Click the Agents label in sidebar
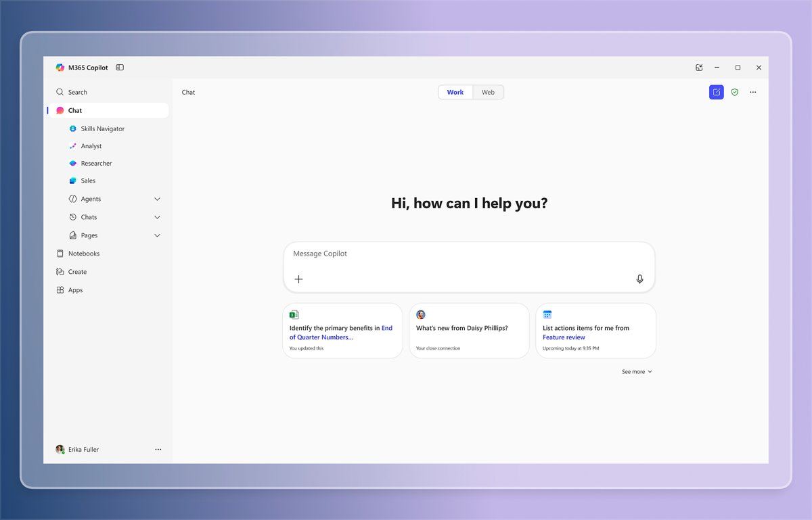The width and height of the screenshot is (812, 520). tap(91, 199)
